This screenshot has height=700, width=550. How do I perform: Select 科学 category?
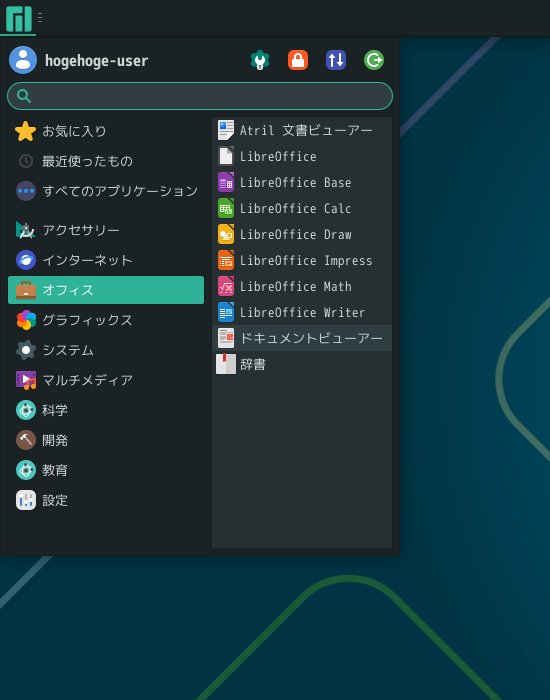[x=106, y=410]
